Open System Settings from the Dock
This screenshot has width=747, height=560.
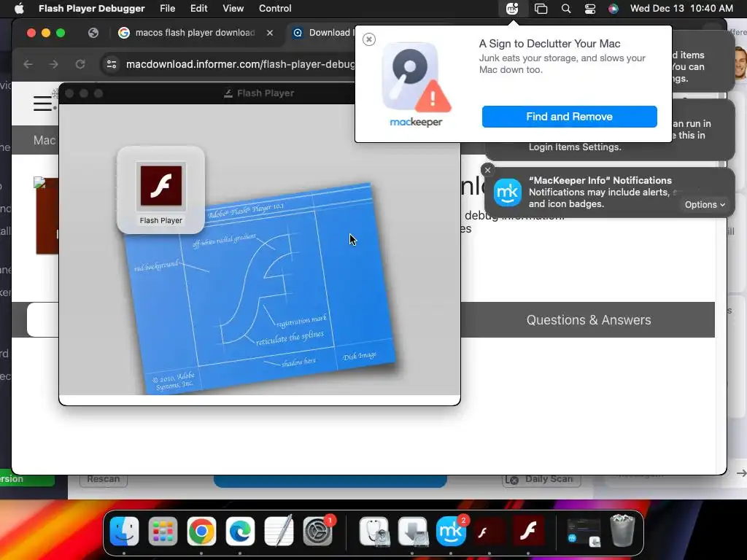[318, 532]
